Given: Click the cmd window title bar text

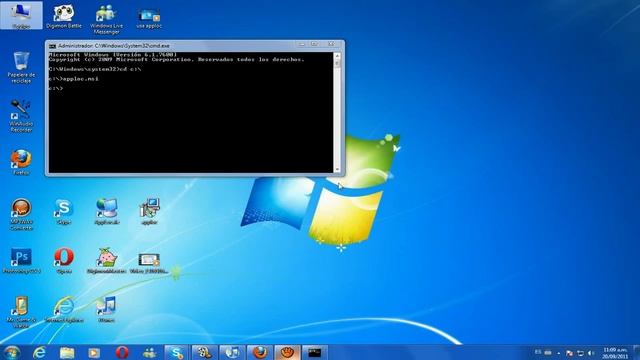Looking at the screenshot, I should (113, 46).
